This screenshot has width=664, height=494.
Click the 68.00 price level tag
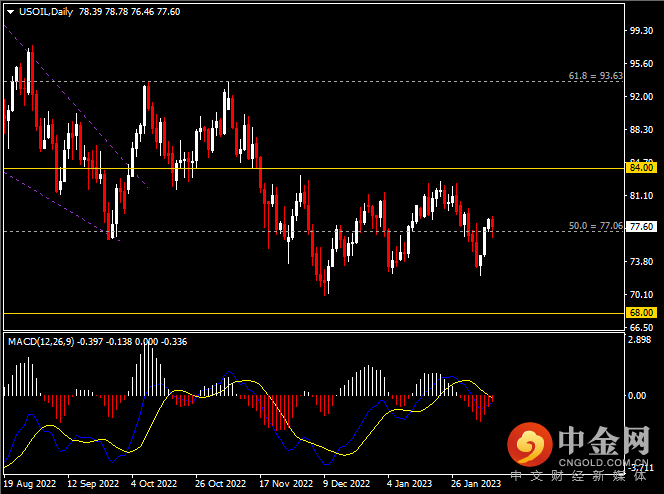click(640, 313)
